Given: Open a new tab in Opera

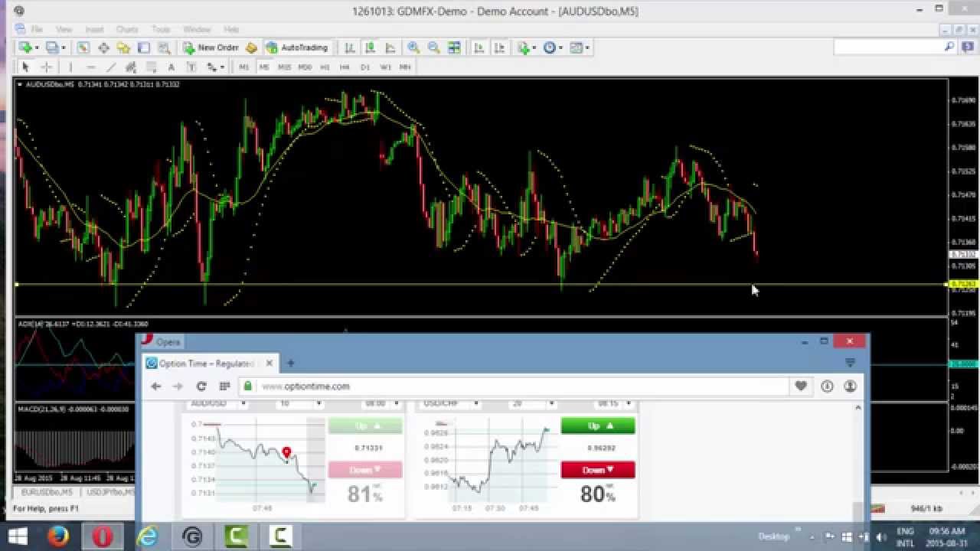Looking at the screenshot, I should 291,364.
